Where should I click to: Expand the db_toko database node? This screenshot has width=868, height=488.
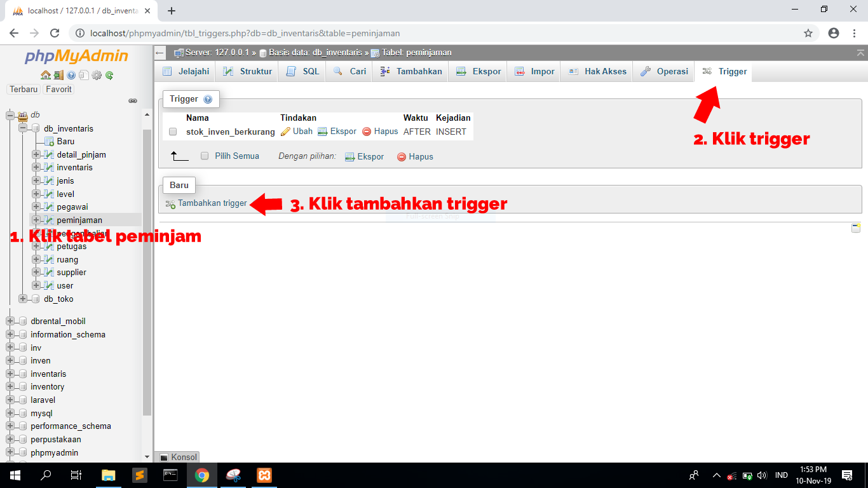tap(23, 299)
